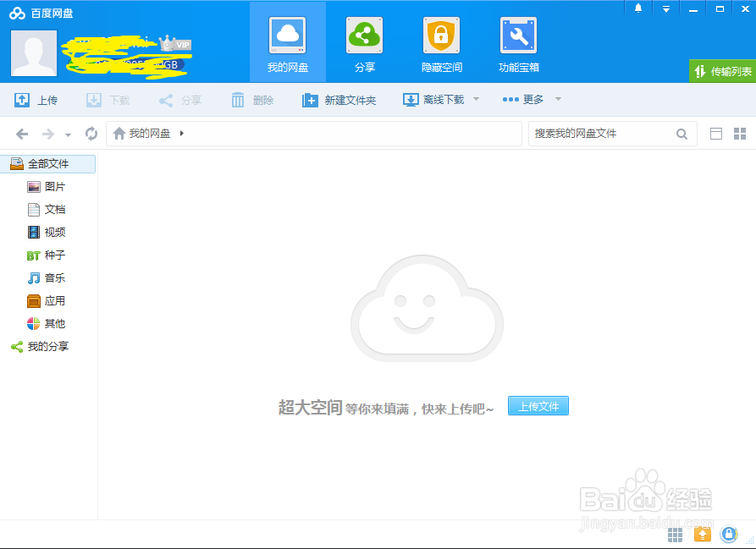
Task: Select 其他 category in sidebar
Action: pyautogui.click(x=47, y=324)
